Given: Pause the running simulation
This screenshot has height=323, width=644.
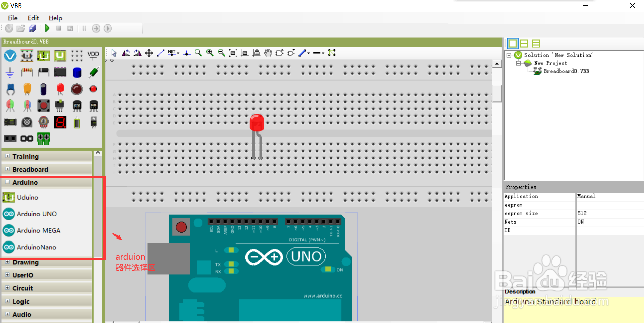Looking at the screenshot, I should 84,29.
